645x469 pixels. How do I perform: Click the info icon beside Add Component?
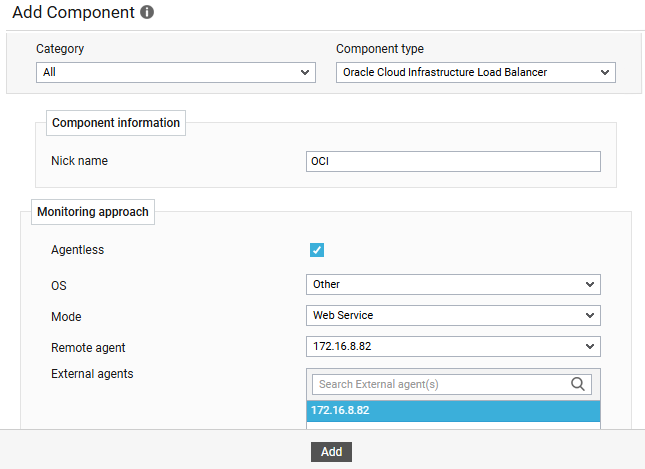(x=147, y=13)
